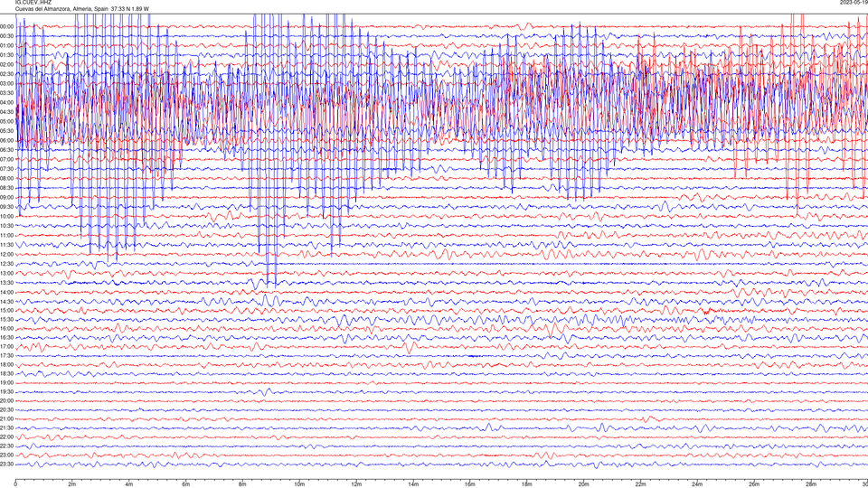868x488 pixels.
Task: Click the 04:00 time label
Action: coord(6,102)
